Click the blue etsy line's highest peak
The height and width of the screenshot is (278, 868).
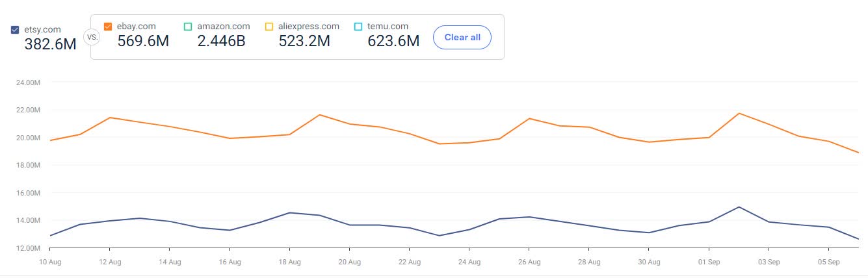pyautogui.click(x=739, y=207)
